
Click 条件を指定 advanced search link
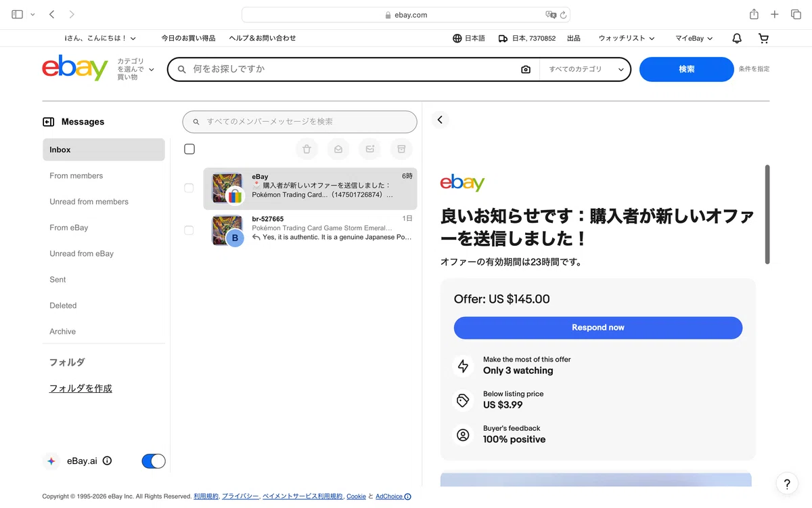(x=754, y=69)
